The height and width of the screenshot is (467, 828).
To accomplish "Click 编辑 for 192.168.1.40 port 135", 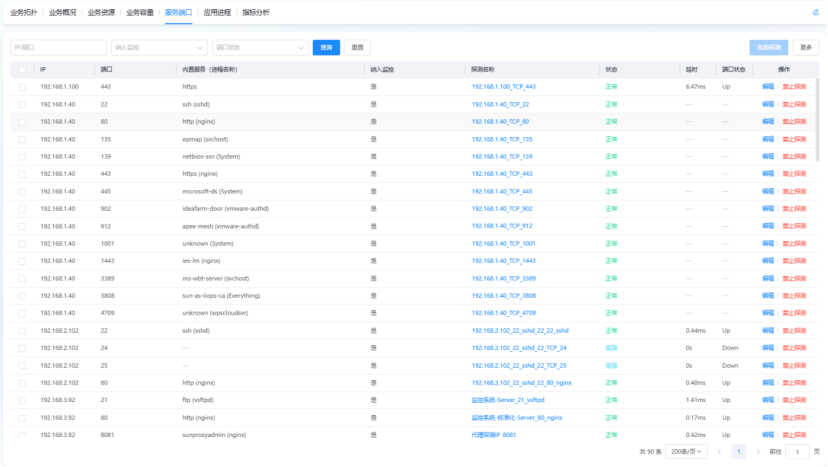I will [768, 139].
